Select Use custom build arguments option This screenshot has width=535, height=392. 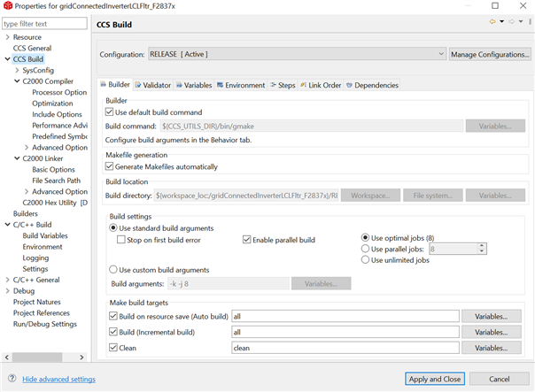tap(113, 269)
